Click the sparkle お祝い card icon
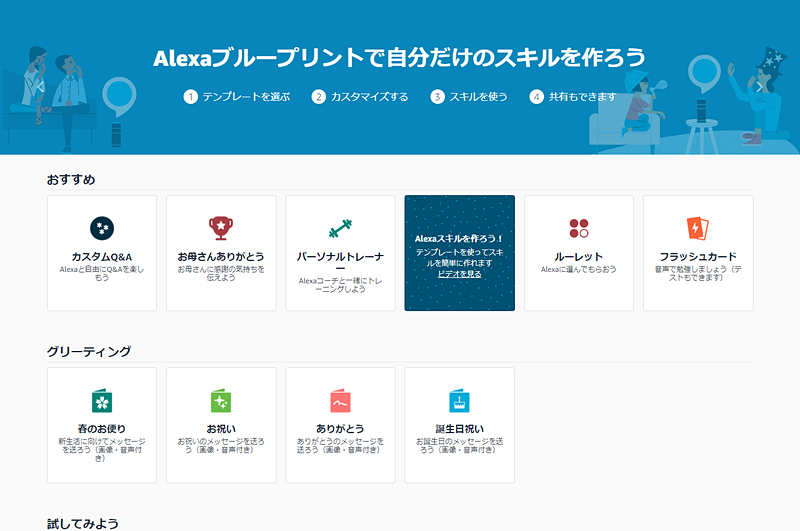800x531 pixels. [x=221, y=400]
